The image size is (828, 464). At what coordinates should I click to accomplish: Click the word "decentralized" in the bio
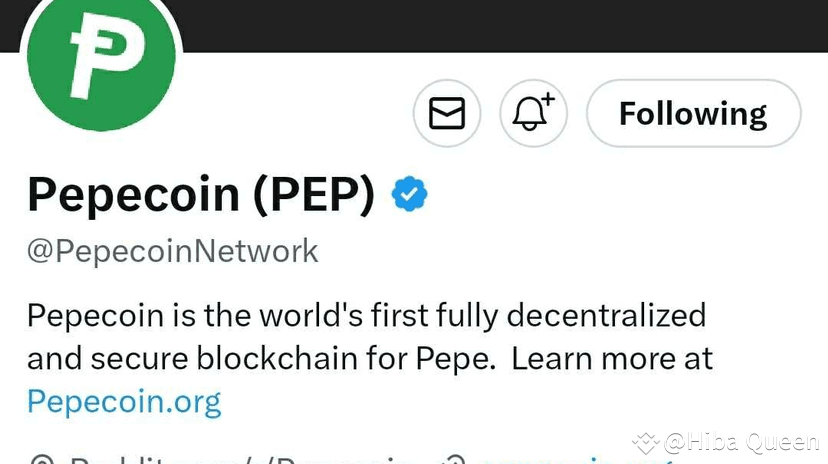(x=606, y=315)
